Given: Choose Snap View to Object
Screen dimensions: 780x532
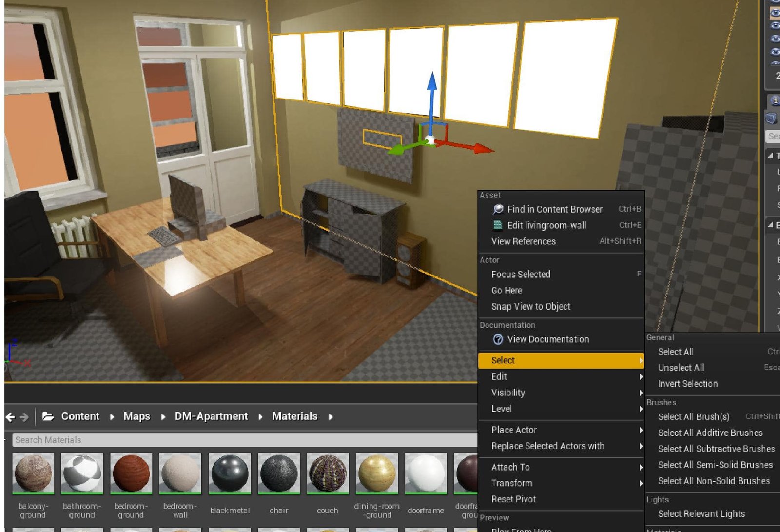Looking at the screenshot, I should pos(561,306).
